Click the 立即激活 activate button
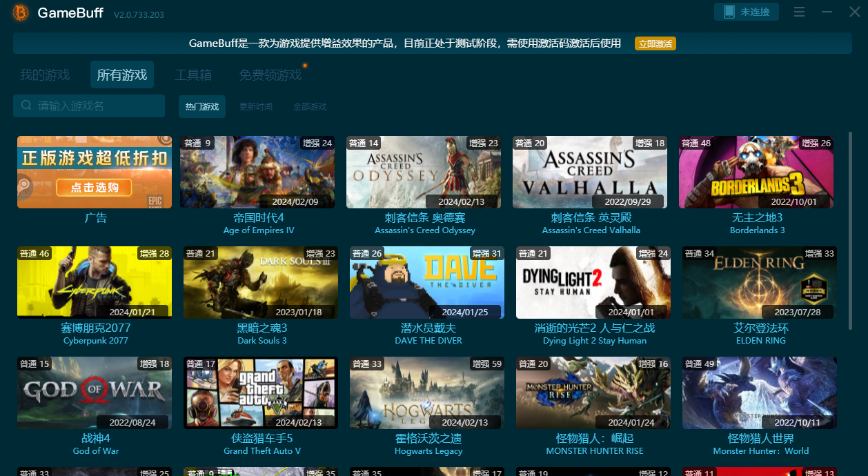868x476 pixels. click(x=655, y=43)
